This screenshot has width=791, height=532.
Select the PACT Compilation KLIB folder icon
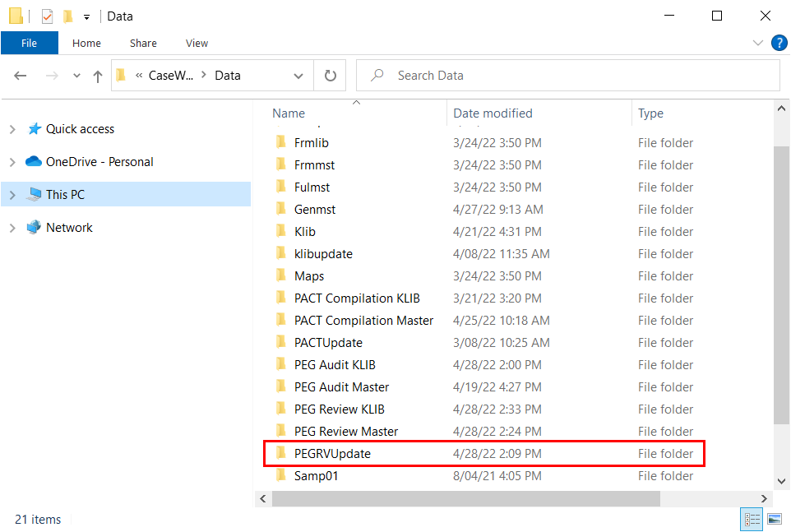pyautogui.click(x=281, y=298)
